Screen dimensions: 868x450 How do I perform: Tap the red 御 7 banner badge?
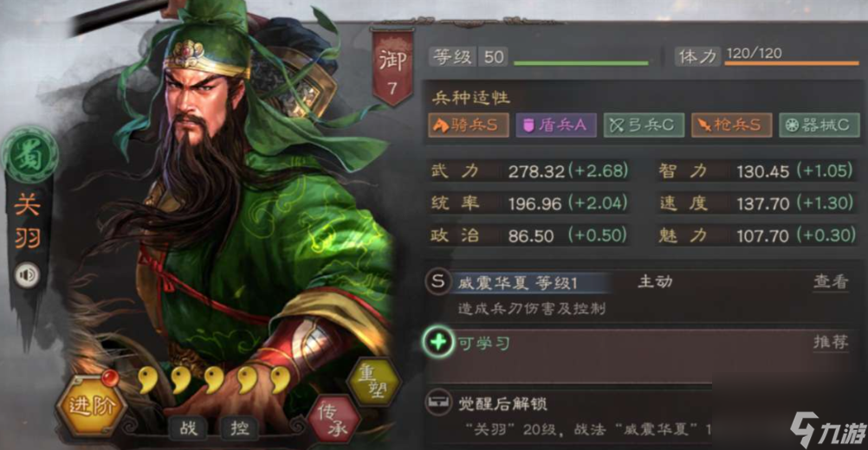pyautogui.click(x=392, y=66)
